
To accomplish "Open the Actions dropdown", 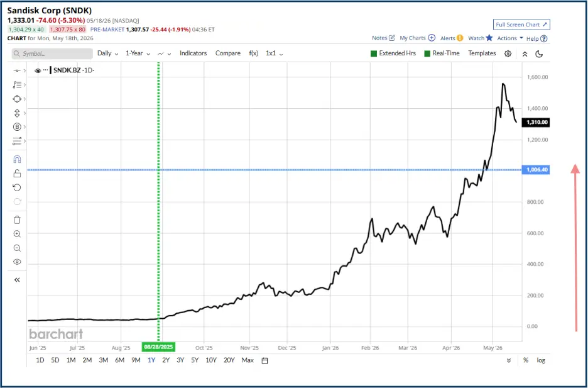I will coord(510,38).
